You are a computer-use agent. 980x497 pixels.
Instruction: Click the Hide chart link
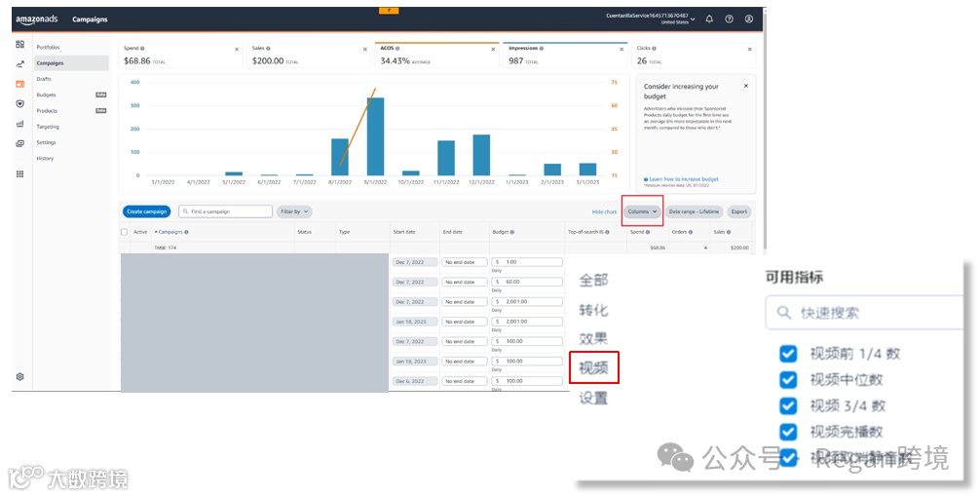[x=604, y=211]
